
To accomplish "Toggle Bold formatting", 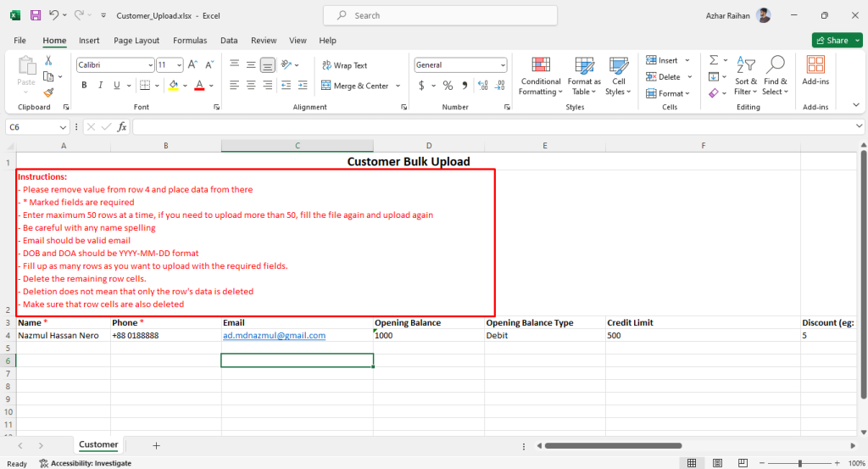I will (x=84, y=86).
